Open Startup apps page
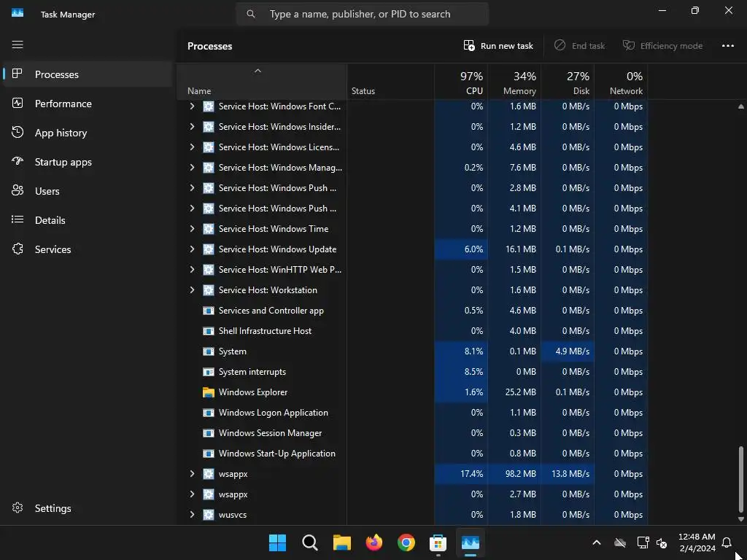The width and height of the screenshot is (747, 560). 88,162
